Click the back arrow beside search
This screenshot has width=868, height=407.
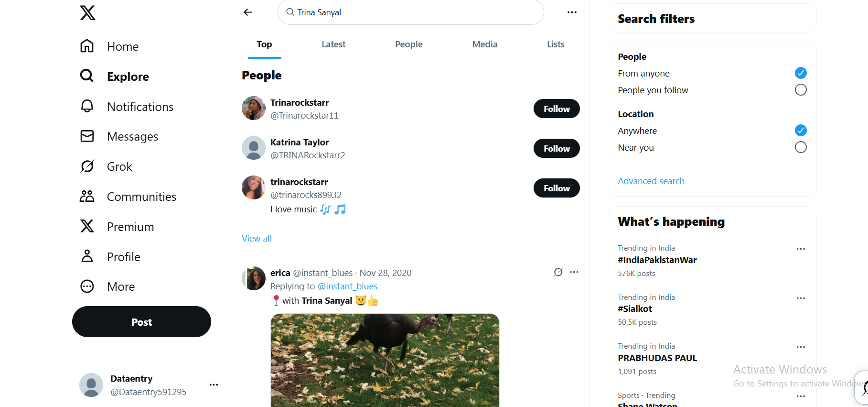point(248,12)
